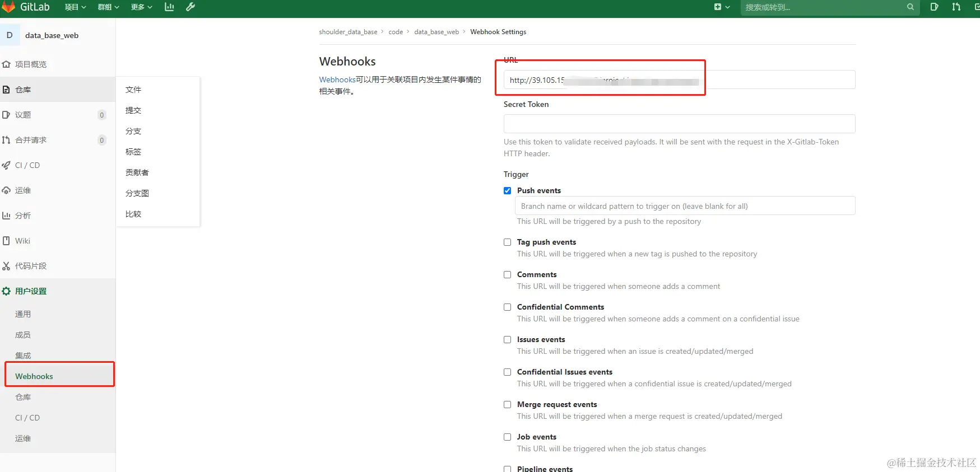Click the plus new-item icon
Image resolution: width=980 pixels, height=472 pixels.
coord(717,7)
